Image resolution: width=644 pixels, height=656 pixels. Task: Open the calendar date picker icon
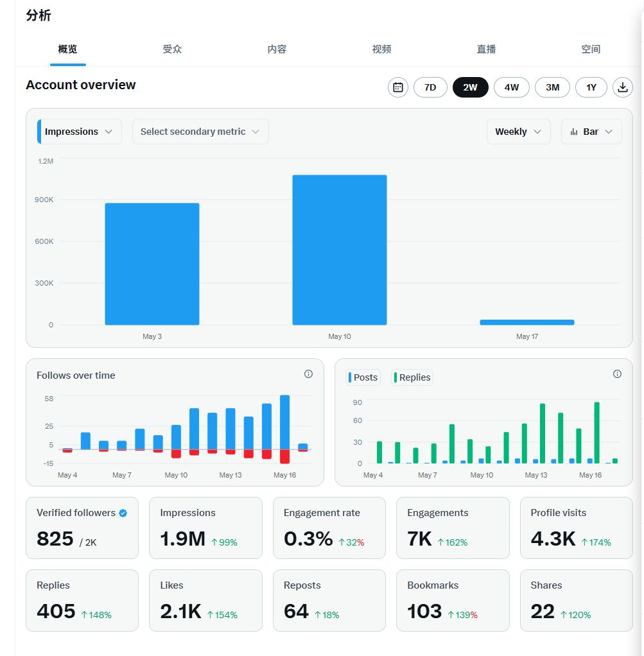click(x=398, y=87)
